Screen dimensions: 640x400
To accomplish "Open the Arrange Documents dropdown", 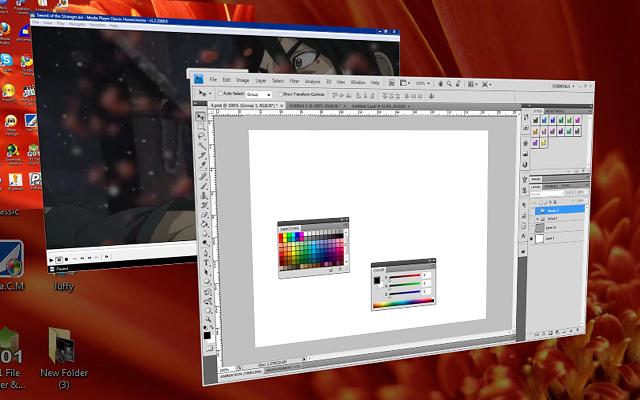I will point(472,84).
